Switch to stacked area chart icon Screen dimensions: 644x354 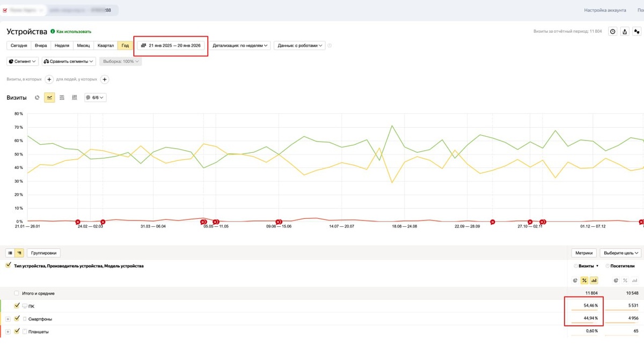tap(62, 98)
